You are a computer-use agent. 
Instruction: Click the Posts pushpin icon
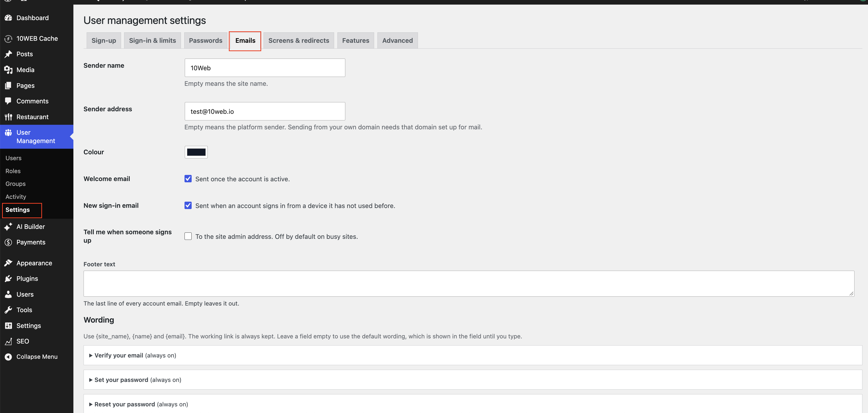[8, 54]
